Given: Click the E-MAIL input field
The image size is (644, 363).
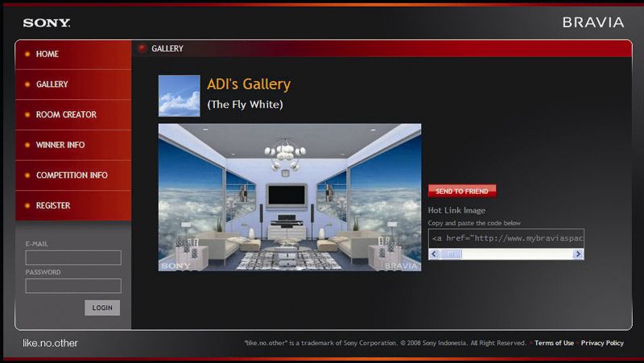Looking at the screenshot, I should [73, 258].
